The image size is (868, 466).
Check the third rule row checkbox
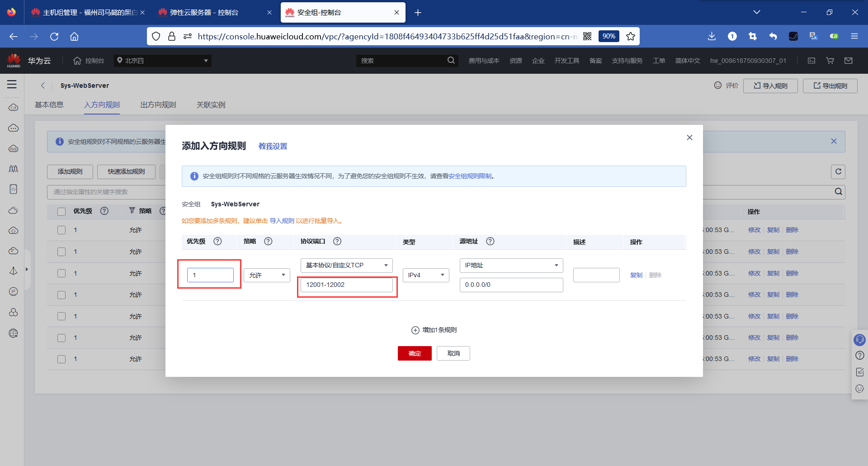pos(61,273)
